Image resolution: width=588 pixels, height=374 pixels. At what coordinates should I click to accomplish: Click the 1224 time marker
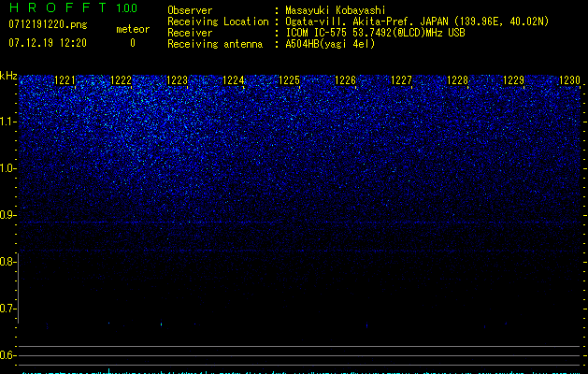(234, 80)
